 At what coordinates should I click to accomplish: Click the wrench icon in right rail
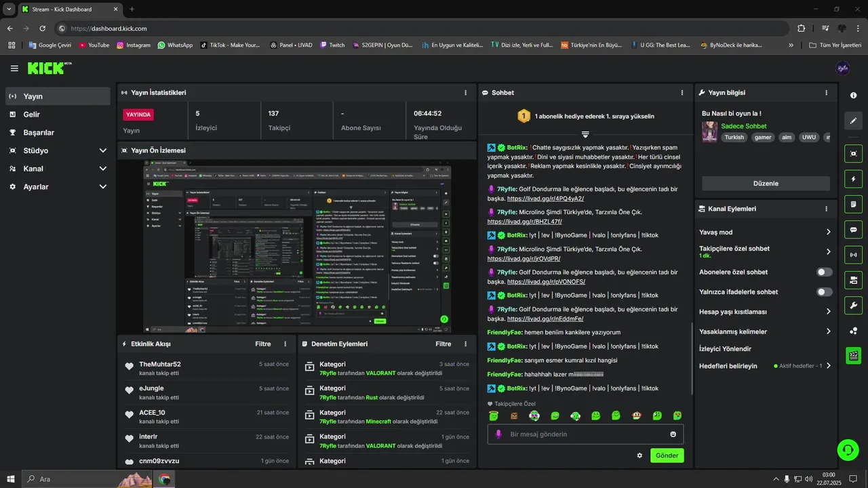coord(854,305)
